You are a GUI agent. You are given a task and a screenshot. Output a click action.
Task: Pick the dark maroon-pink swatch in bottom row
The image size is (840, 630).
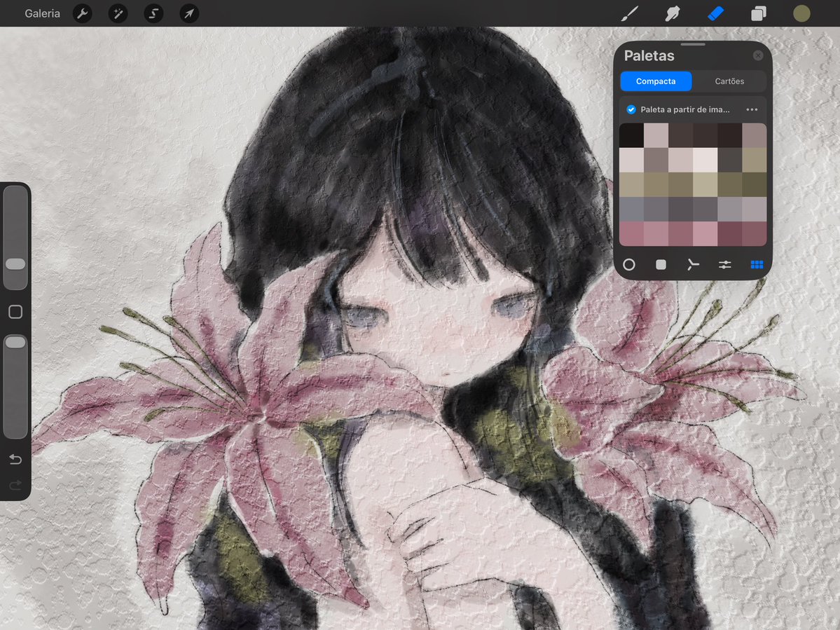point(729,234)
